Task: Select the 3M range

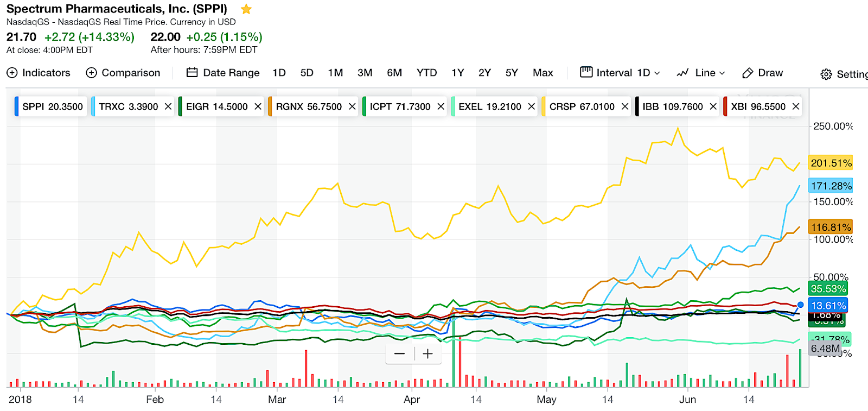Action: point(365,73)
